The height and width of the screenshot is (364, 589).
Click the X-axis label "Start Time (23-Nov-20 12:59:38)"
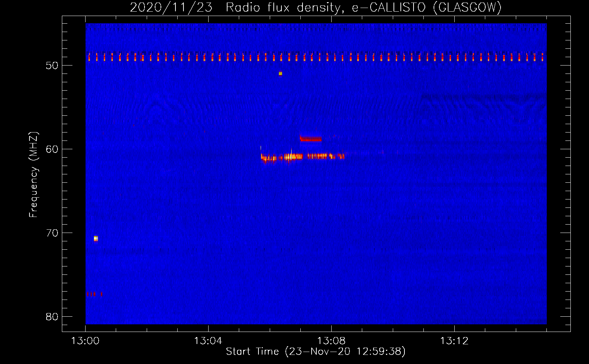point(316,352)
